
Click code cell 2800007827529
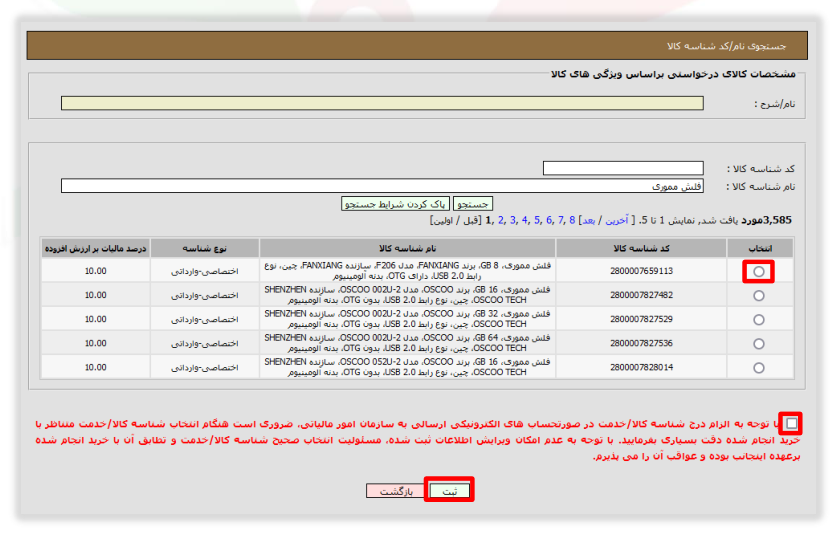point(641,319)
